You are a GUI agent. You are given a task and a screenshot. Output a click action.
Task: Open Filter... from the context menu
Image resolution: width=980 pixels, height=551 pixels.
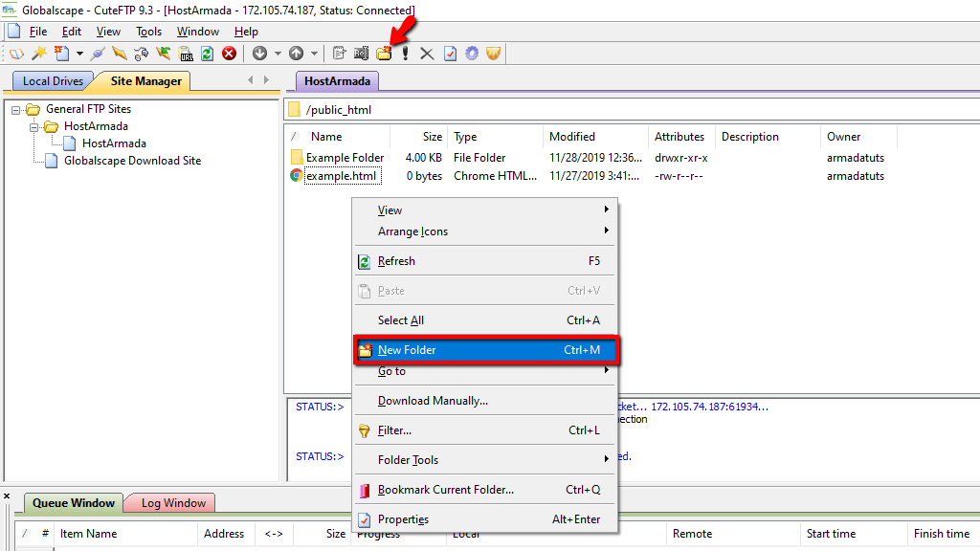tap(485, 430)
